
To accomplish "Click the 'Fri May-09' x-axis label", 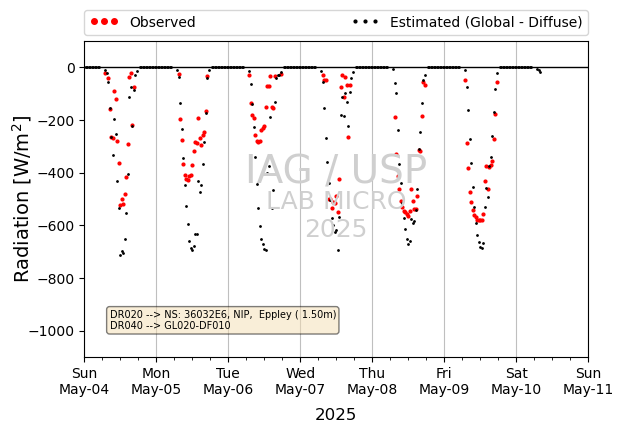I will tap(444, 381).
